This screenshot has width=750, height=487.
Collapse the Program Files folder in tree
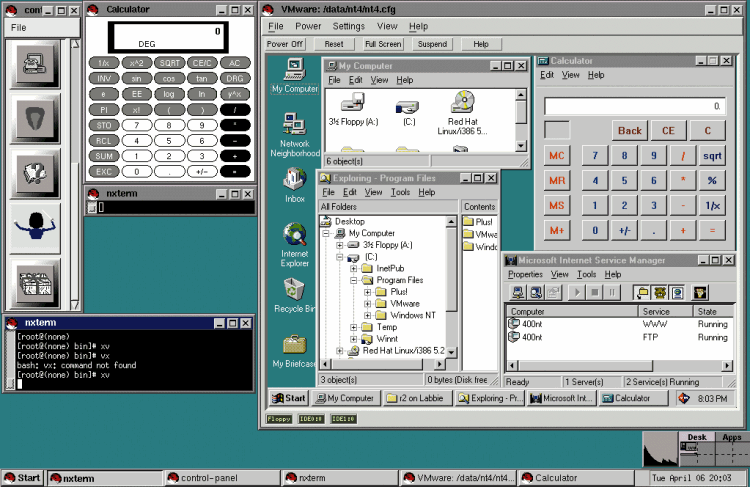354,281
